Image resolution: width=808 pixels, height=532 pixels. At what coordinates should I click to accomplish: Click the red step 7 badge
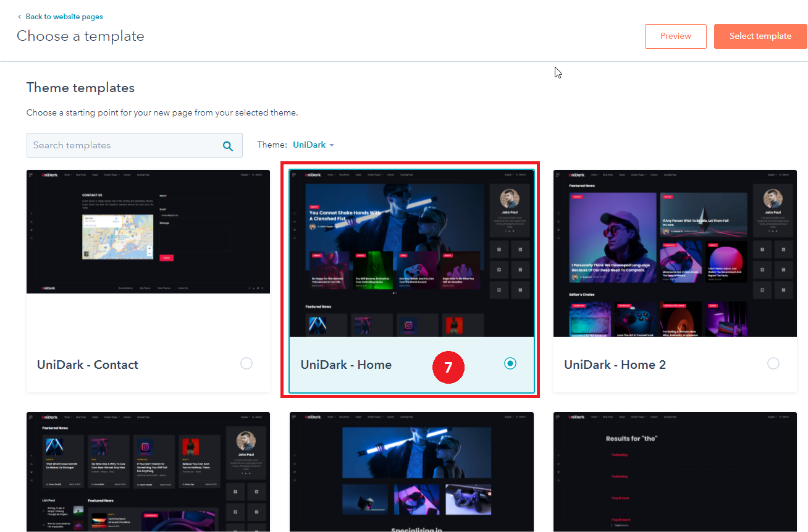pyautogui.click(x=448, y=367)
